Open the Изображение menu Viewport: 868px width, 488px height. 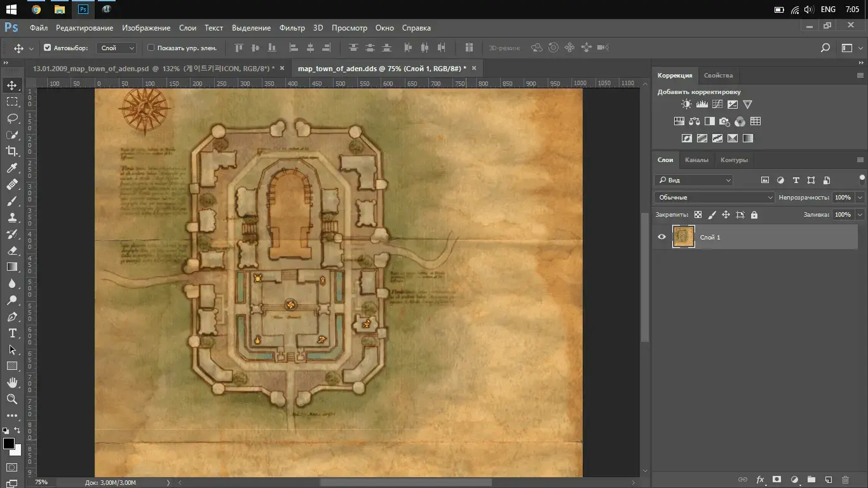pyautogui.click(x=146, y=28)
